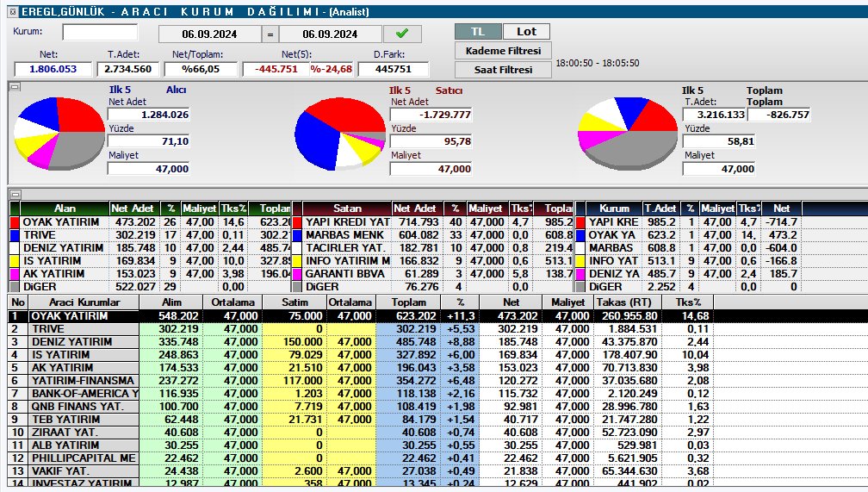
Task: Click the Net(5) value -445.751
Action: tap(276, 69)
